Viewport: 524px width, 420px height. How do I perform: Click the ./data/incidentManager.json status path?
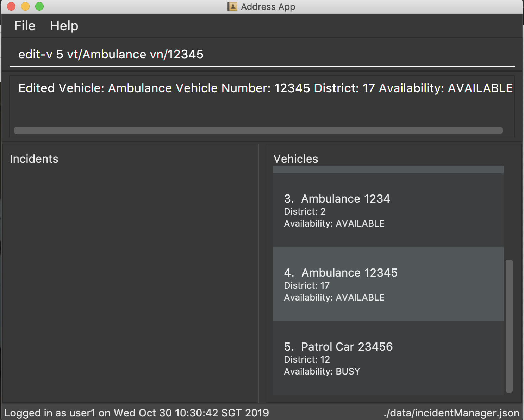pos(451,413)
